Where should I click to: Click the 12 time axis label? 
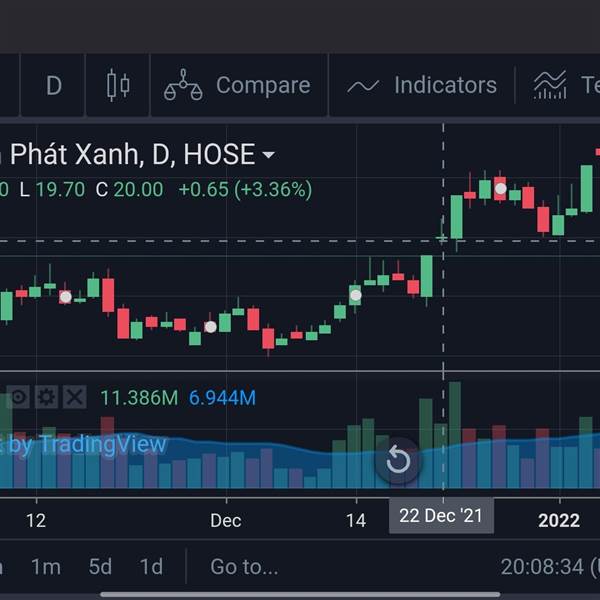(36, 520)
